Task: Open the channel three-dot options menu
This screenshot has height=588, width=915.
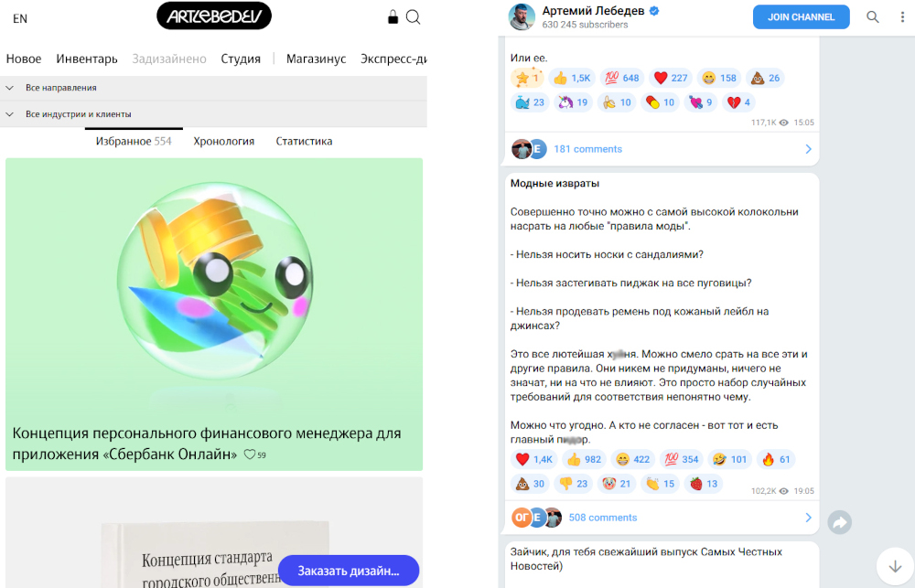Action: [902, 16]
